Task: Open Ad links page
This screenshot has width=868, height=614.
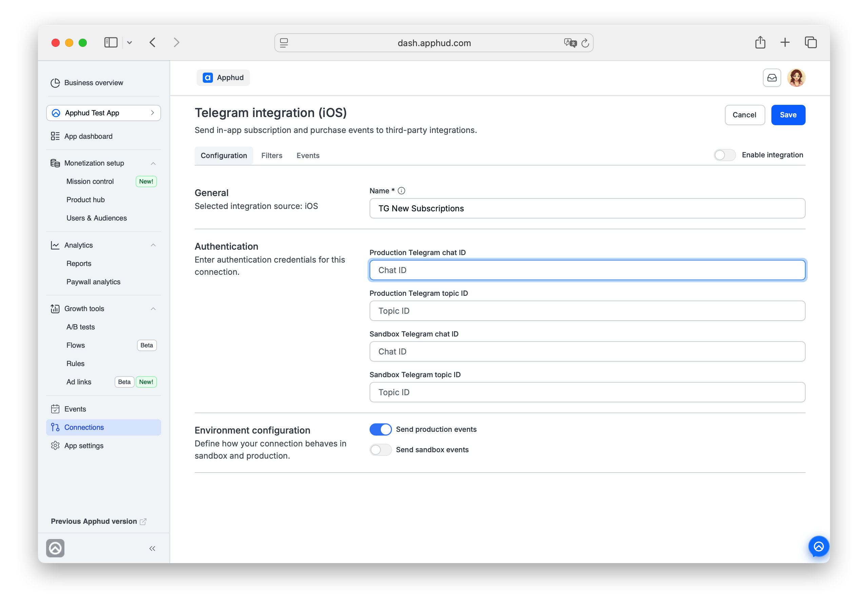Action: (79, 382)
